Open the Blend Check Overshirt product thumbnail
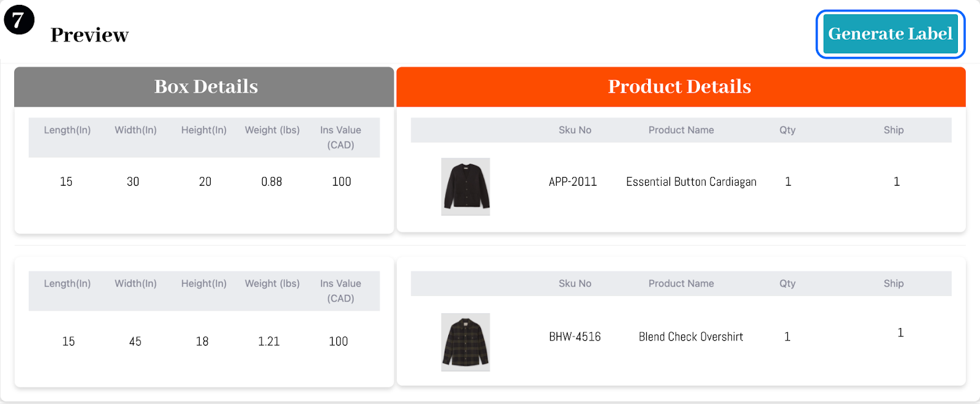This screenshot has width=980, height=404. pyautogui.click(x=466, y=342)
